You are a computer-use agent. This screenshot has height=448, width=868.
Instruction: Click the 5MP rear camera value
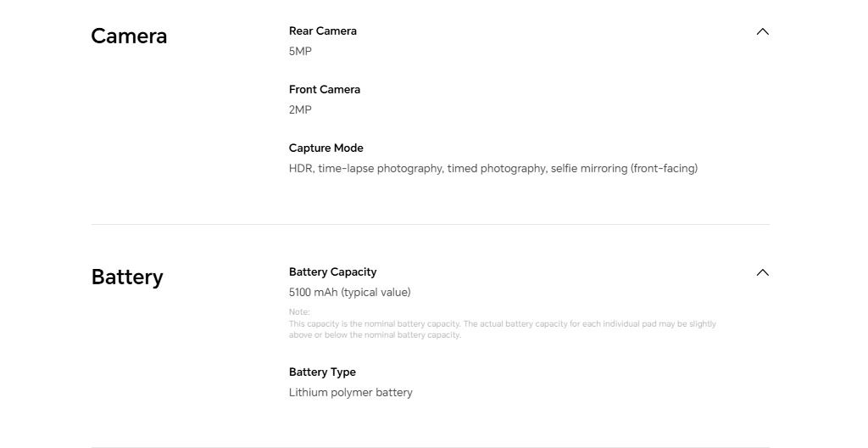[x=300, y=51]
